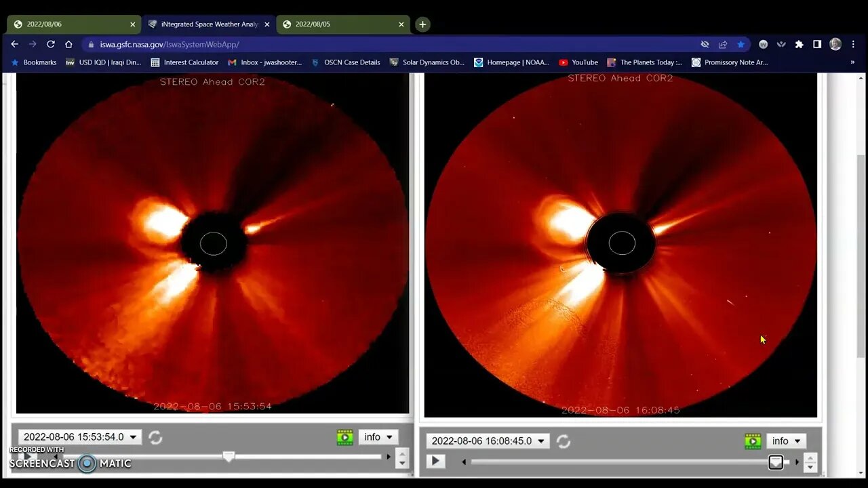Reload the ISWA page
The image size is (868, 488).
click(50, 44)
